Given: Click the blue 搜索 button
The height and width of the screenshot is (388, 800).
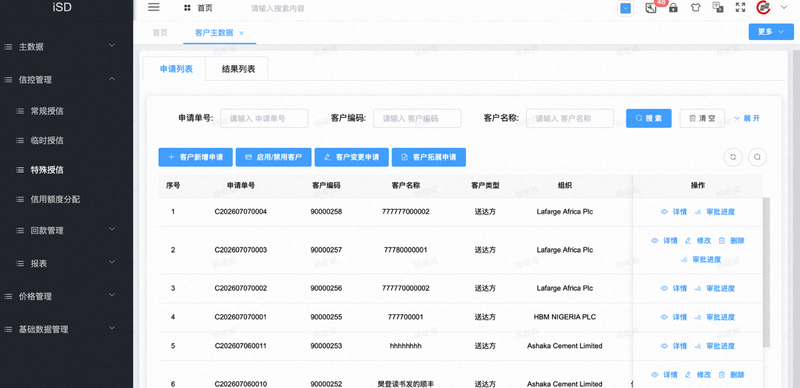Looking at the screenshot, I should pos(648,118).
